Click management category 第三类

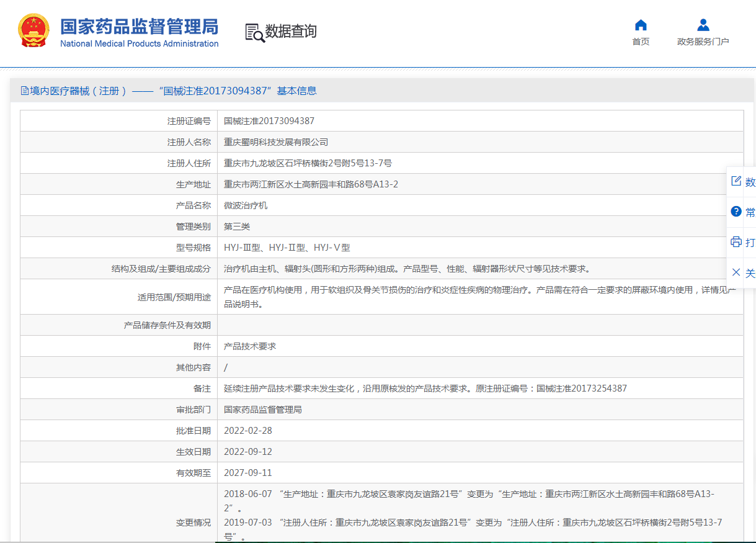(x=237, y=227)
